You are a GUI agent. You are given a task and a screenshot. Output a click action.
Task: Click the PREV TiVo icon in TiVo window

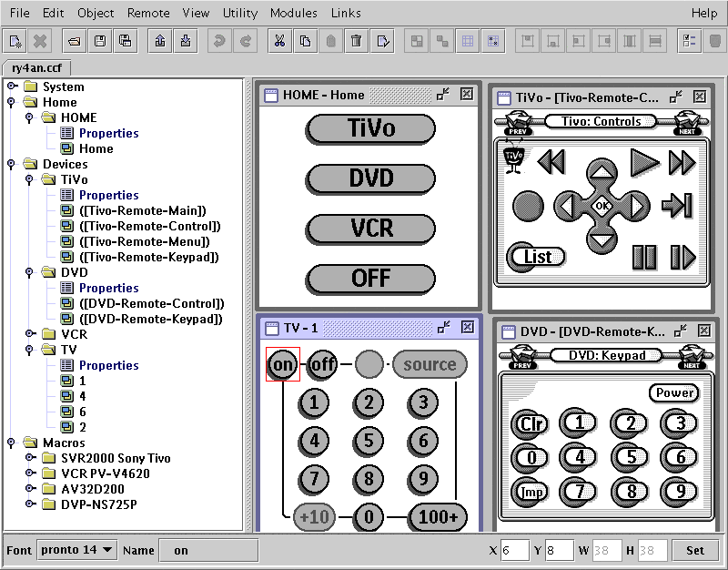click(518, 123)
